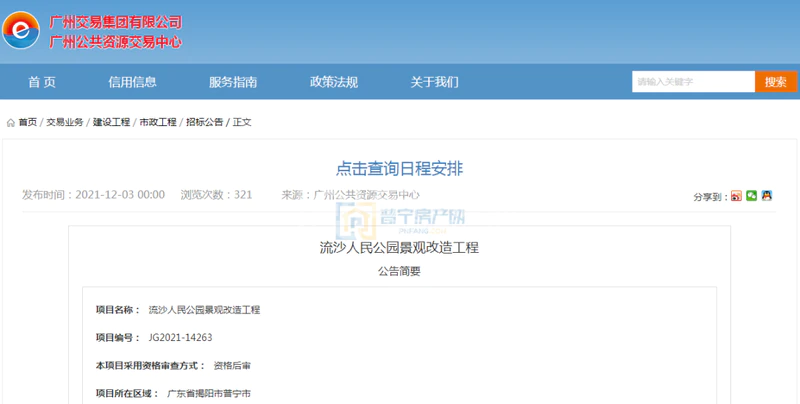Click the home icon in breadcrumb
Viewport: 800px width, 404px height.
click(11, 122)
